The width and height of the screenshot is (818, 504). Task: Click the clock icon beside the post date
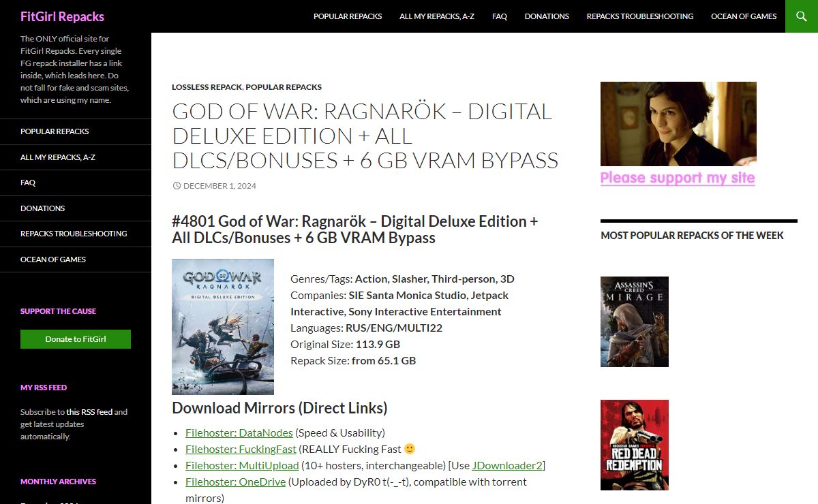point(177,186)
